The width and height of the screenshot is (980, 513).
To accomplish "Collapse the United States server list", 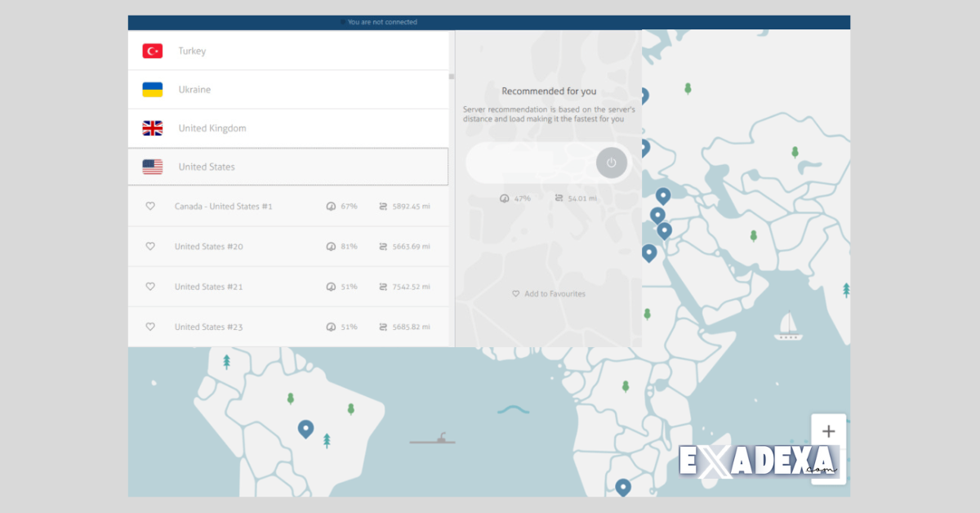I will pos(286,167).
